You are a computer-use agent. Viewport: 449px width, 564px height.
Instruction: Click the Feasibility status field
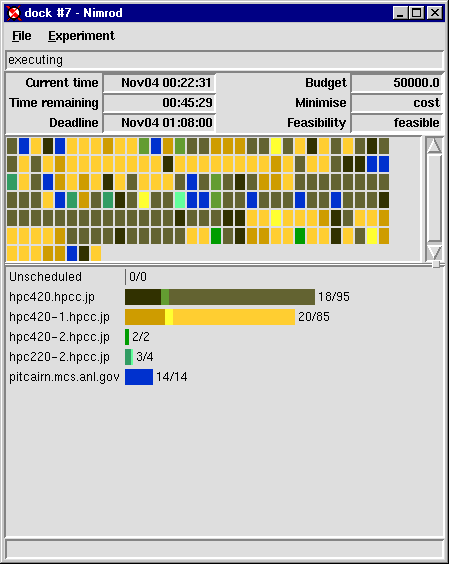click(x=397, y=123)
